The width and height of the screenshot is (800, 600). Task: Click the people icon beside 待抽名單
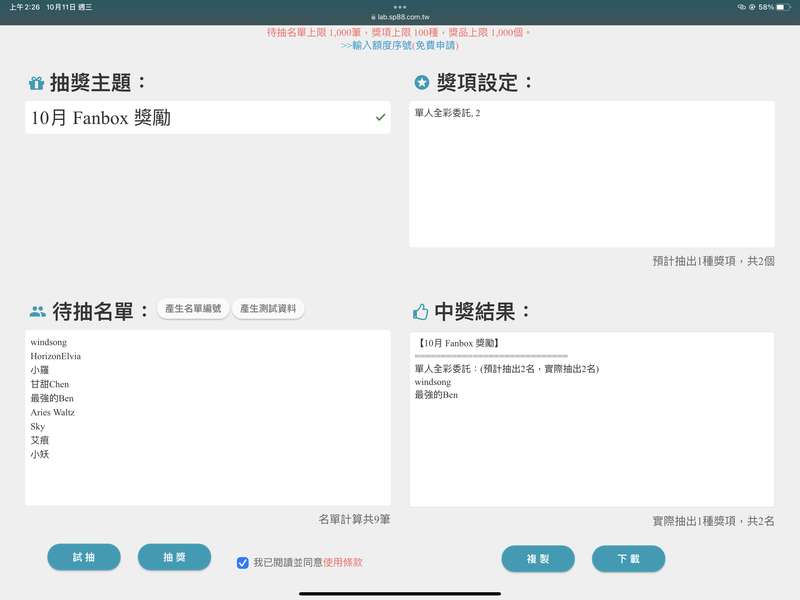38,311
